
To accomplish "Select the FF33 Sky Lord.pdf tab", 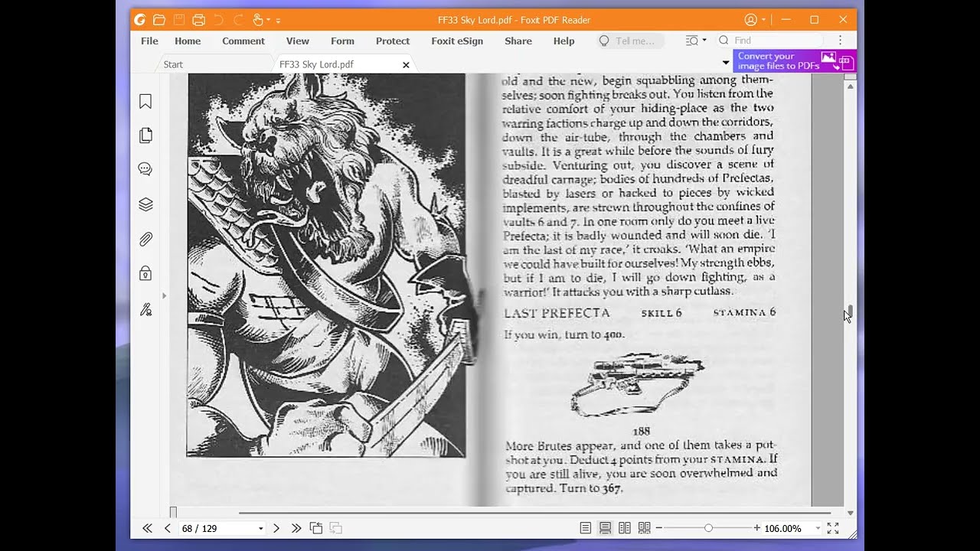I will [x=316, y=64].
